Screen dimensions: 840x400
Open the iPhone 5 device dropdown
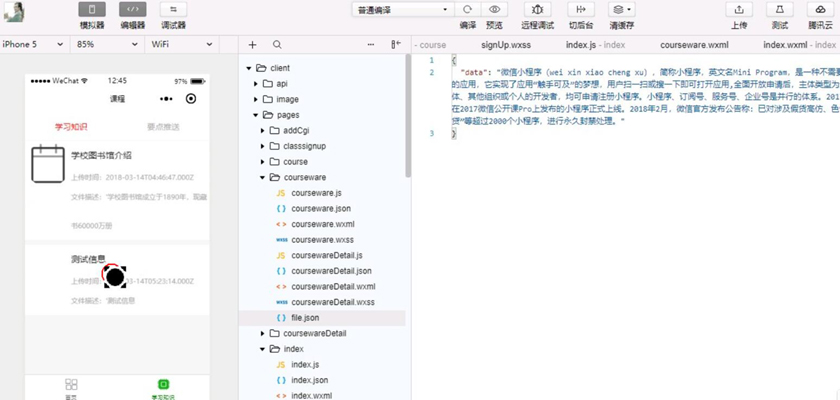[34, 44]
